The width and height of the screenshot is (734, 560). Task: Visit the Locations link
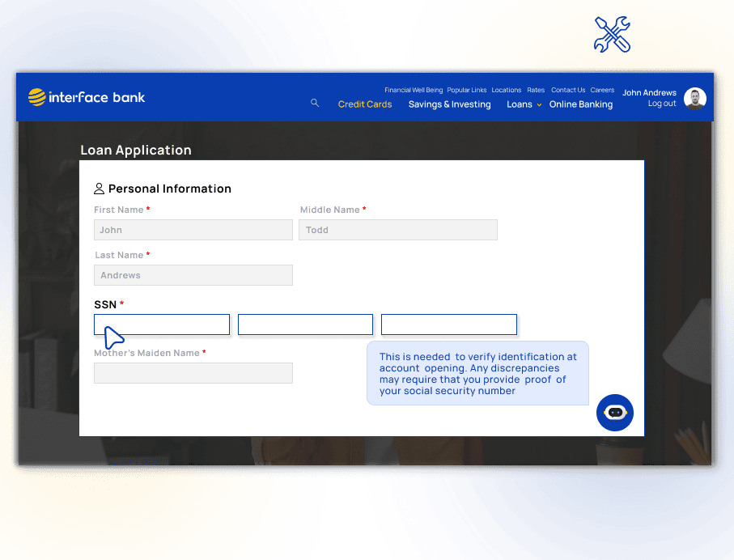[x=507, y=91]
